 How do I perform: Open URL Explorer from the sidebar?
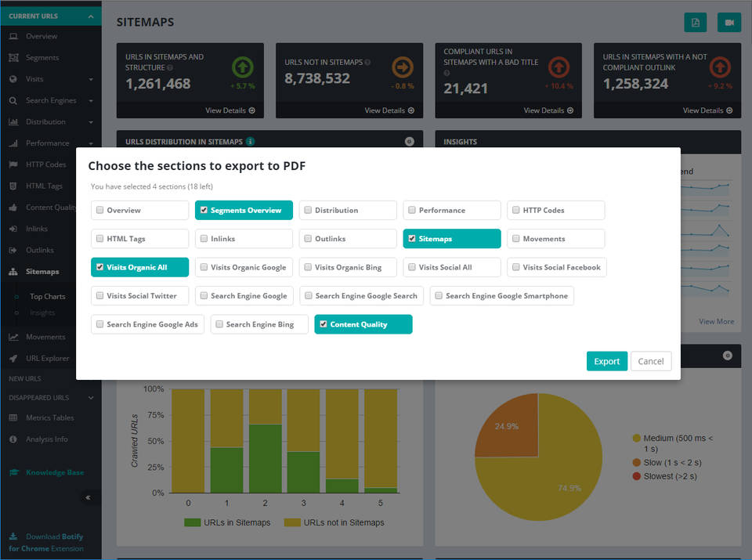click(x=45, y=358)
